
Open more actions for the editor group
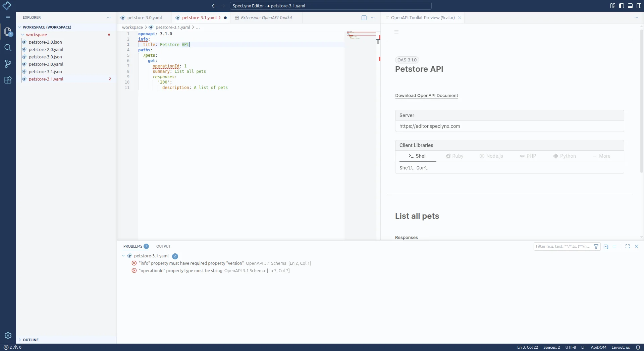[373, 18]
